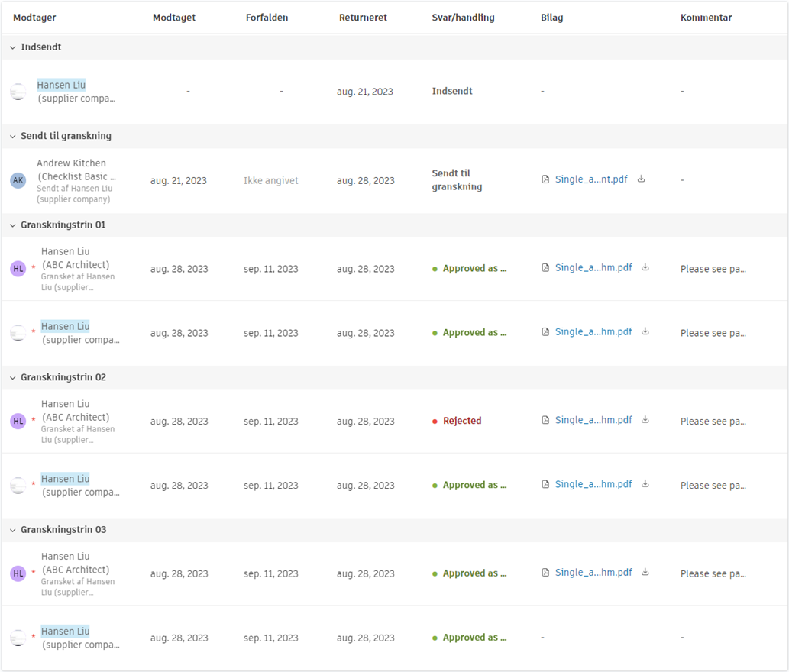Download the Single_a...nt.pdf attachment via its download icon

pyautogui.click(x=641, y=179)
